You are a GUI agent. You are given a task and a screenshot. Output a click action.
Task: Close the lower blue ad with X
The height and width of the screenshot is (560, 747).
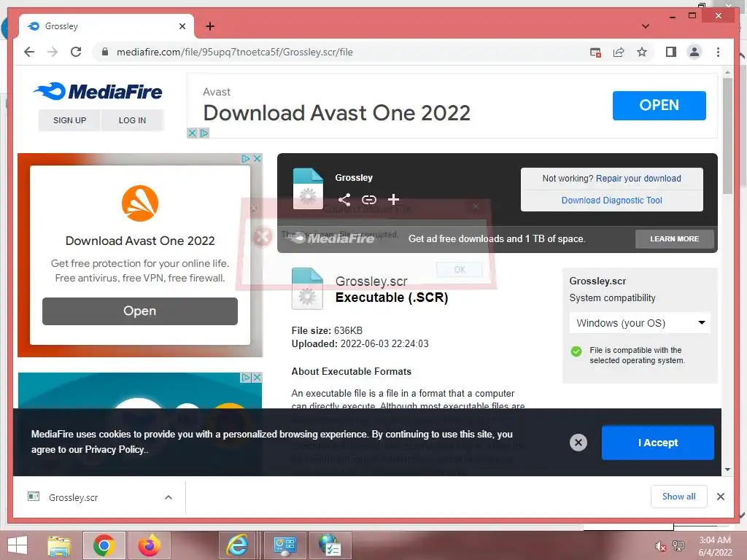(257, 377)
